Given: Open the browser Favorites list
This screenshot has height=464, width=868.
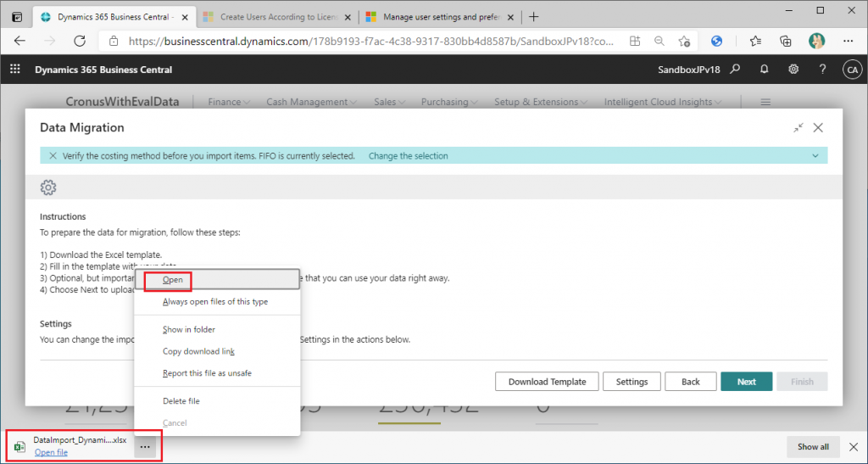Looking at the screenshot, I should pos(755,41).
